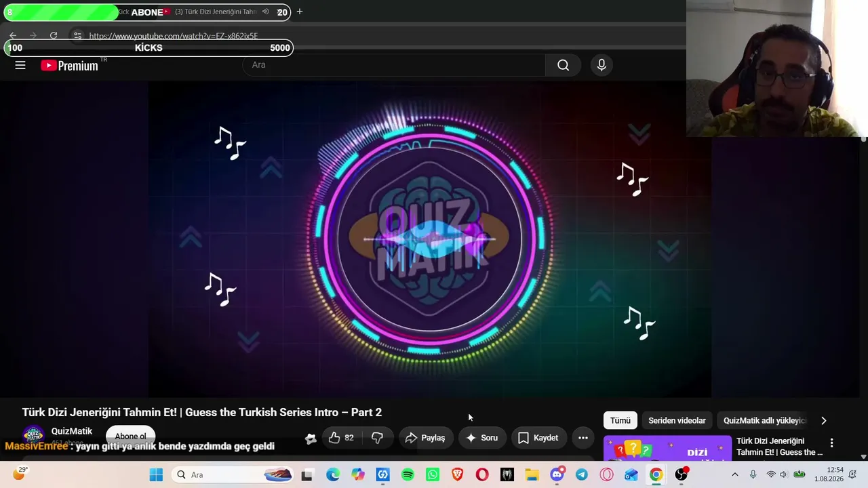868x488 pixels.
Task: Open the Soru ask button
Action: point(482,438)
